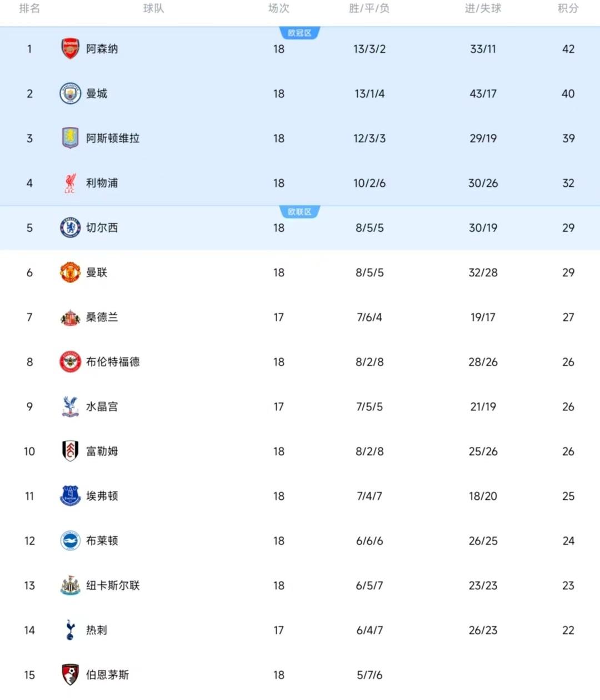Click the Arsenal club crest
600x700 pixels.
(70, 49)
